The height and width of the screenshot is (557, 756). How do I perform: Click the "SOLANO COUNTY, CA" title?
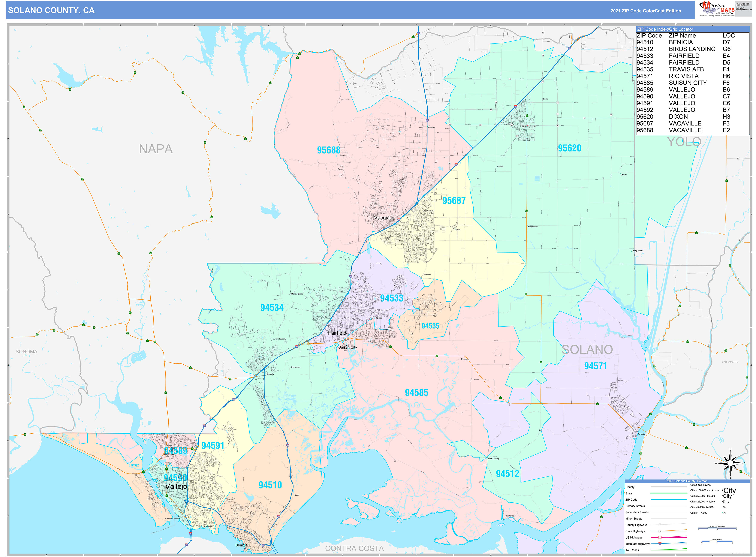tap(51, 10)
